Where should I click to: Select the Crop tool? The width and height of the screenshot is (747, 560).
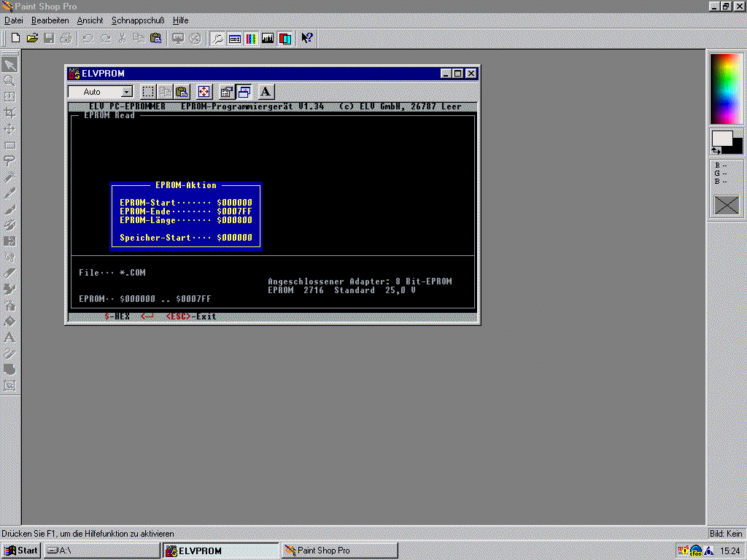(9, 113)
